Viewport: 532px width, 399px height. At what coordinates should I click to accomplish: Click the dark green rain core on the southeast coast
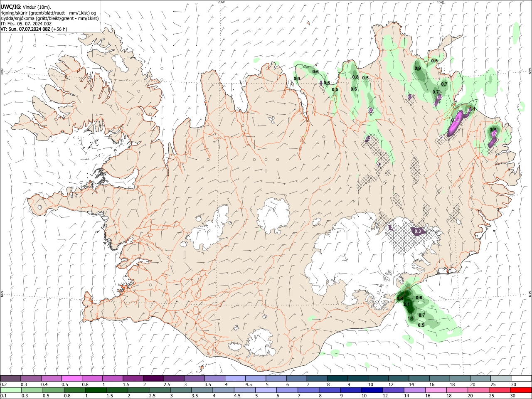point(408,303)
